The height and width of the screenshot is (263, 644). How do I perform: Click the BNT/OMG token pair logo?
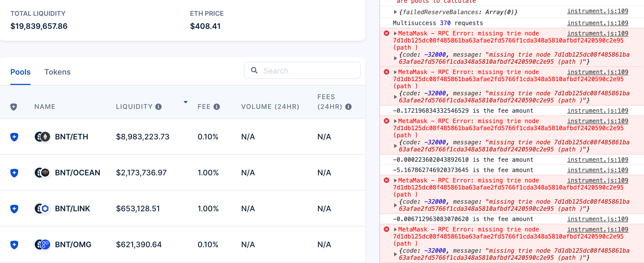[x=42, y=244]
